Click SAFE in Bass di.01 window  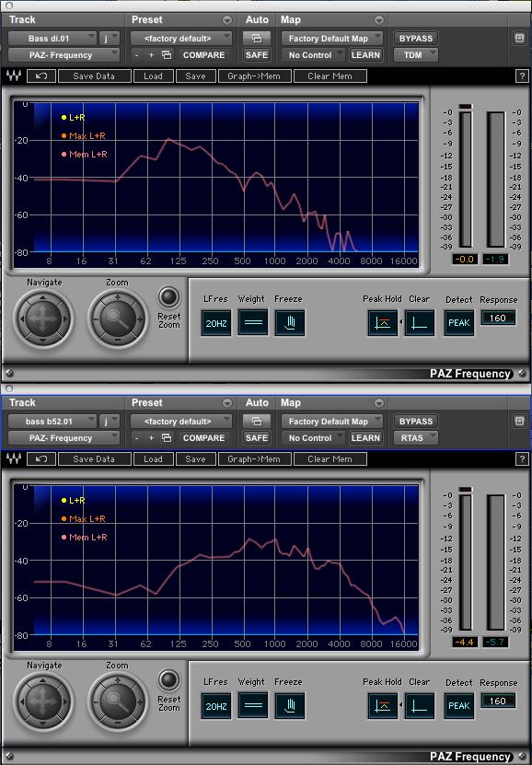pyautogui.click(x=257, y=55)
